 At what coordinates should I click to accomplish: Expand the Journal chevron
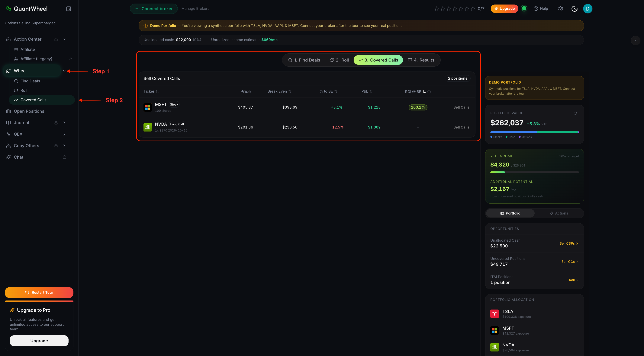(x=64, y=123)
